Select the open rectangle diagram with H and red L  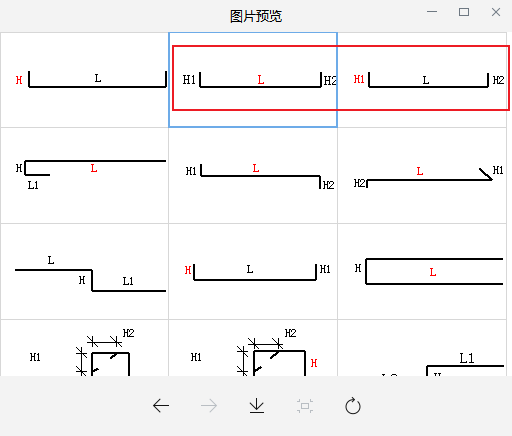point(422,271)
